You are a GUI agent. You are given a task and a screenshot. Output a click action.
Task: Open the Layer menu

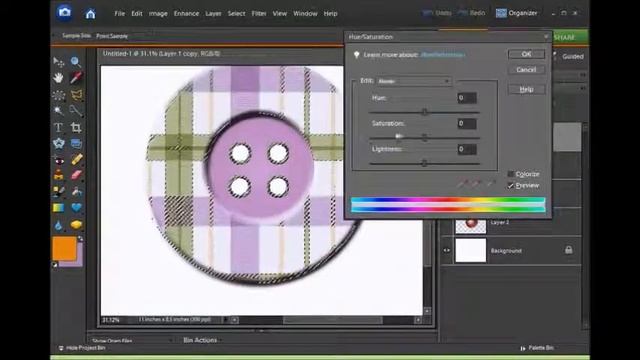(213, 13)
